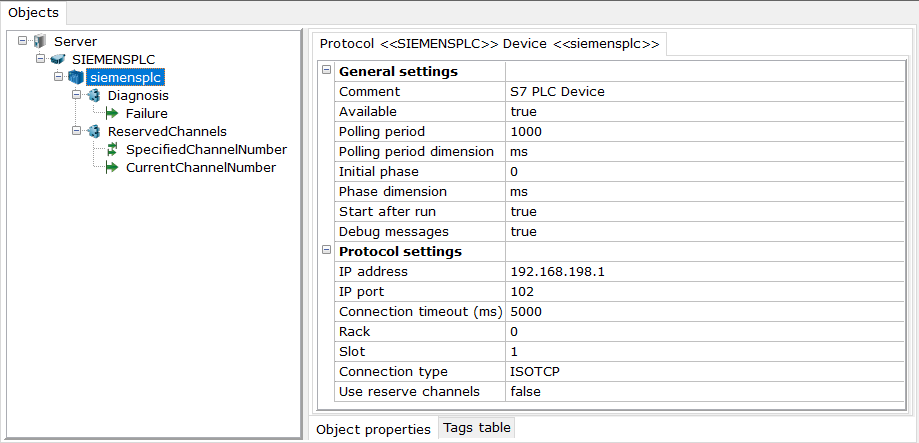Screen dimensions: 919x443
Task: Click the Polling period property label
Action: coord(382,131)
